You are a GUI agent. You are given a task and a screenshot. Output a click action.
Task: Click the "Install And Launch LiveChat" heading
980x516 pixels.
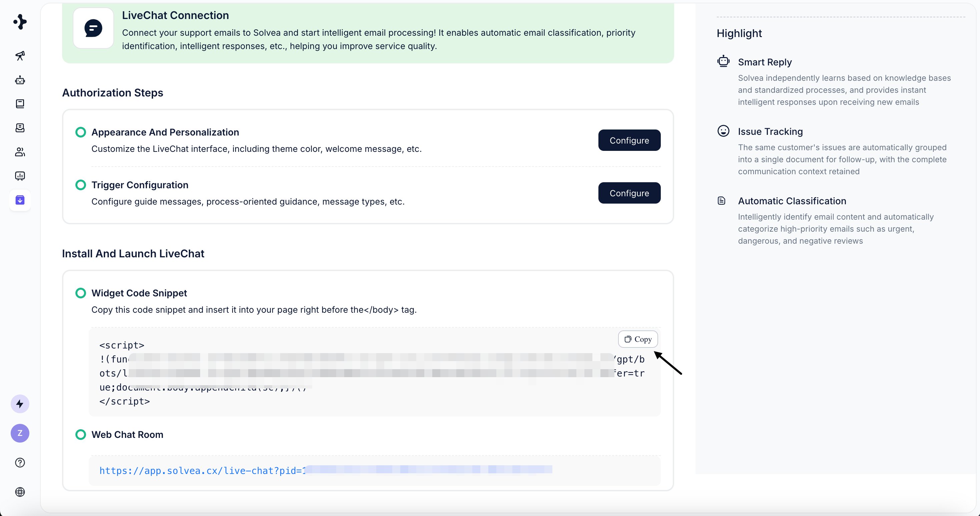click(133, 254)
